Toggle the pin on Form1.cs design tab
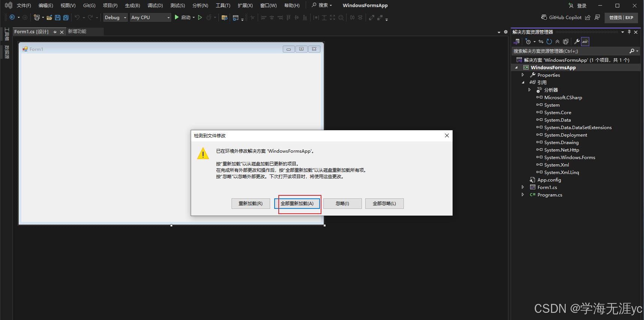644x320 pixels. point(55,32)
